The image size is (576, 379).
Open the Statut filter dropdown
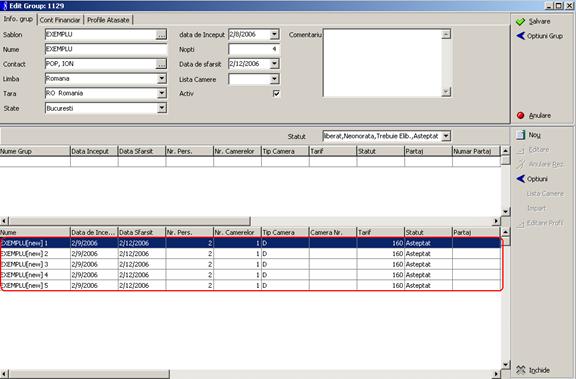point(446,136)
